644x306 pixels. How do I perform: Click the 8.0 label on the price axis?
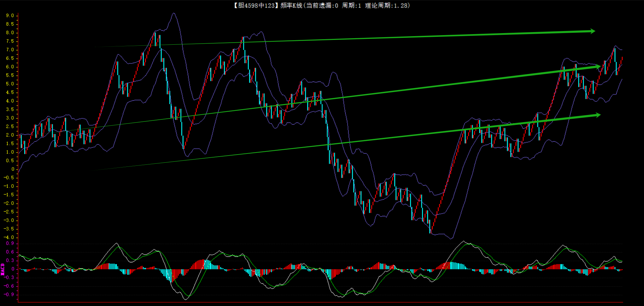pos(10,33)
